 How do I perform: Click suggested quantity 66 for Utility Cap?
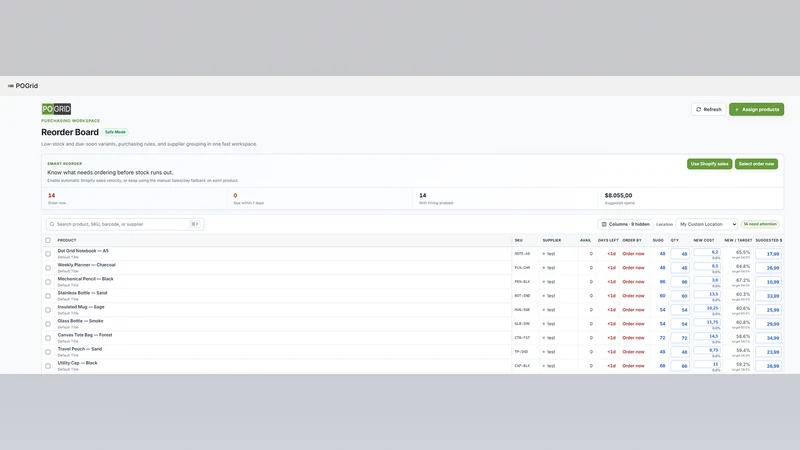tap(662, 366)
